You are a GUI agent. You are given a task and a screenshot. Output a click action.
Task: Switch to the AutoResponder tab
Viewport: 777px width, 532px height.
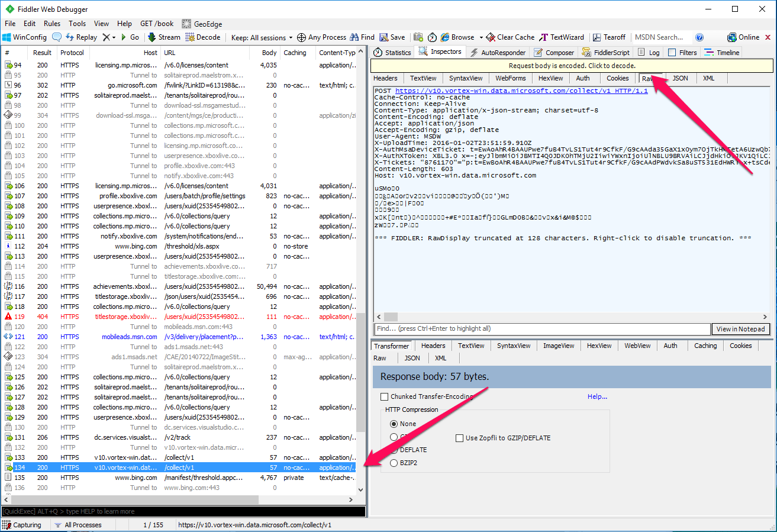pyautogui.click(x=498, y=53)
